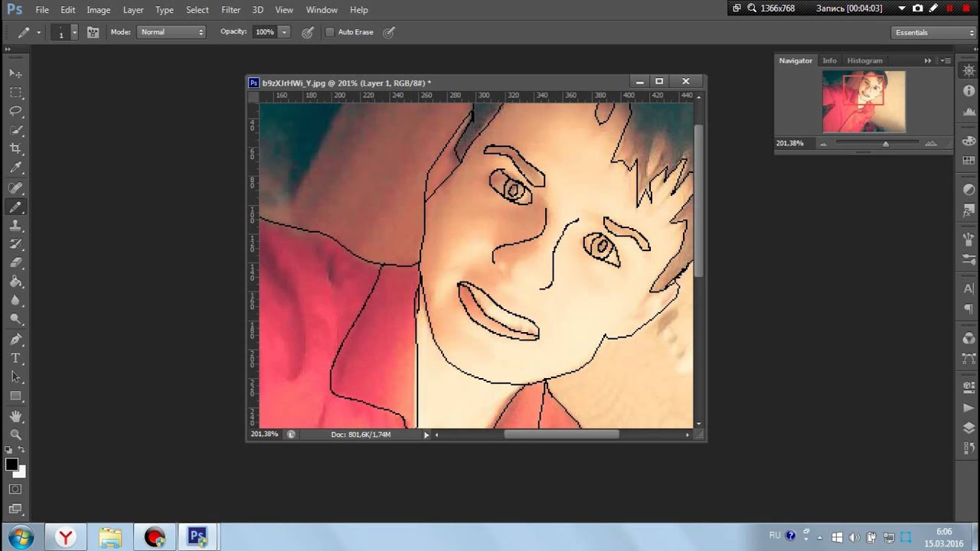Select the Clone Stamp tool
The height and width of the screenshot is (551, 980).
(15, 226)
